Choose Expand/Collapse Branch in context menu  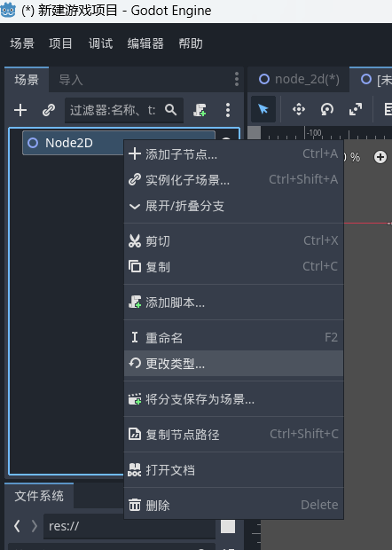(233, 206)
